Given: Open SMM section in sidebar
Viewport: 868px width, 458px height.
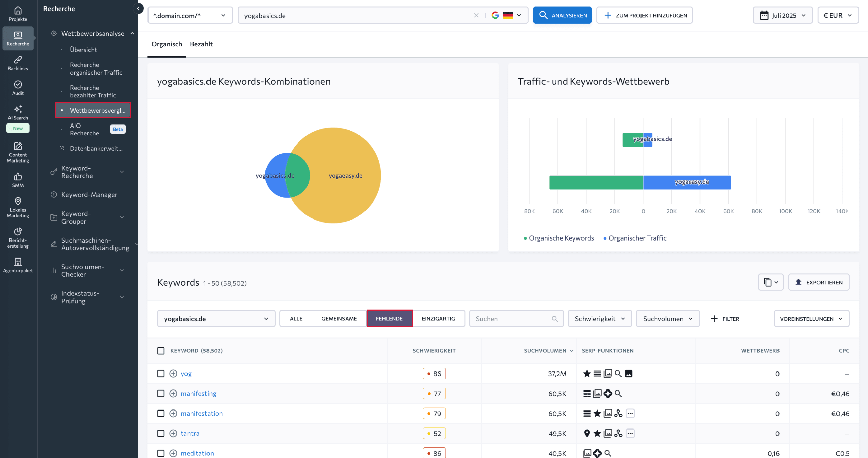Looking at the screenshot, I should pos(18,180).
